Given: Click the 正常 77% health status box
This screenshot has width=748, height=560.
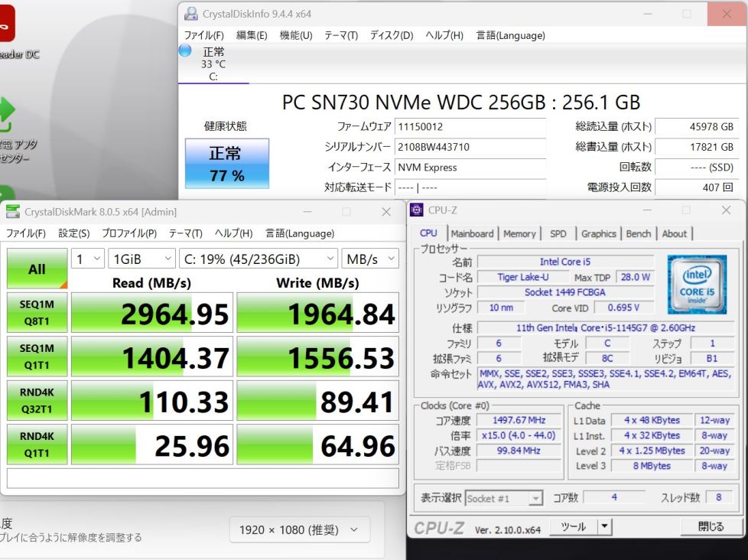Looking at the screenshot, I should (x=227, y=164).
